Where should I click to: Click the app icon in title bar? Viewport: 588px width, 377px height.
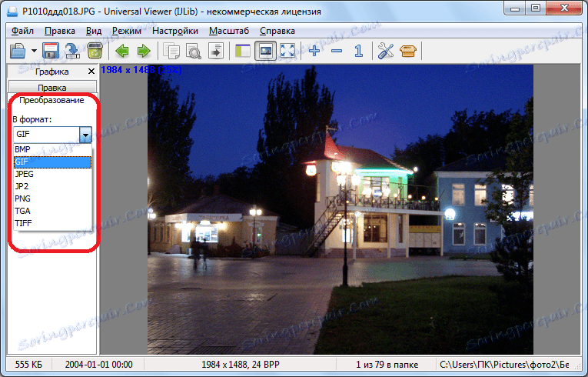[12, 12]
